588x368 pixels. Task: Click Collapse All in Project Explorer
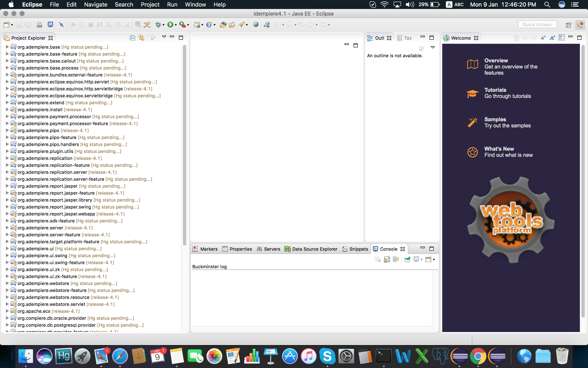click(133, 38)
